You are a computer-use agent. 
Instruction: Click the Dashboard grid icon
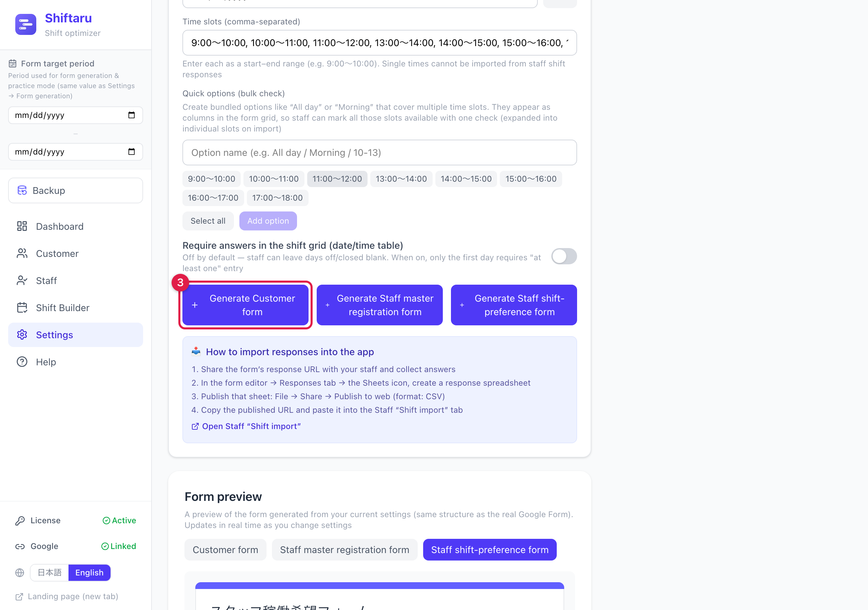pos(22,226)
